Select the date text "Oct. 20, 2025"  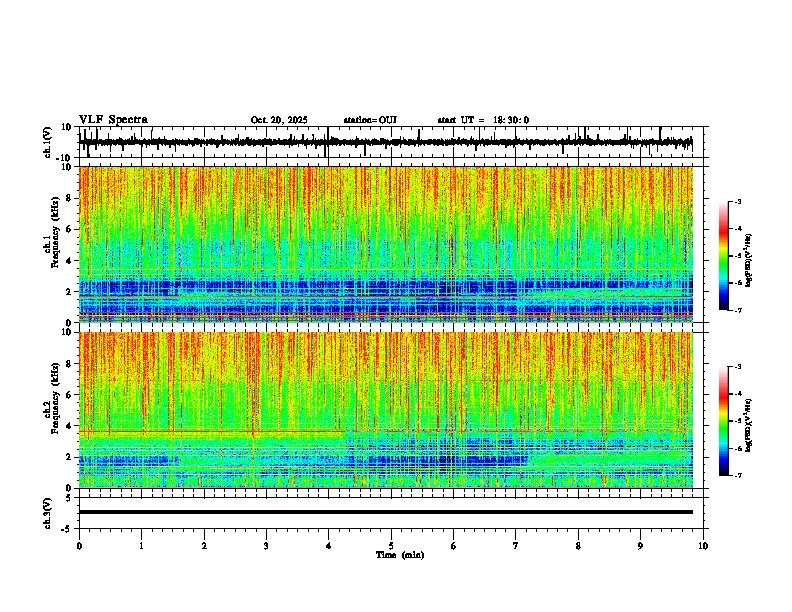pos(279,120)
